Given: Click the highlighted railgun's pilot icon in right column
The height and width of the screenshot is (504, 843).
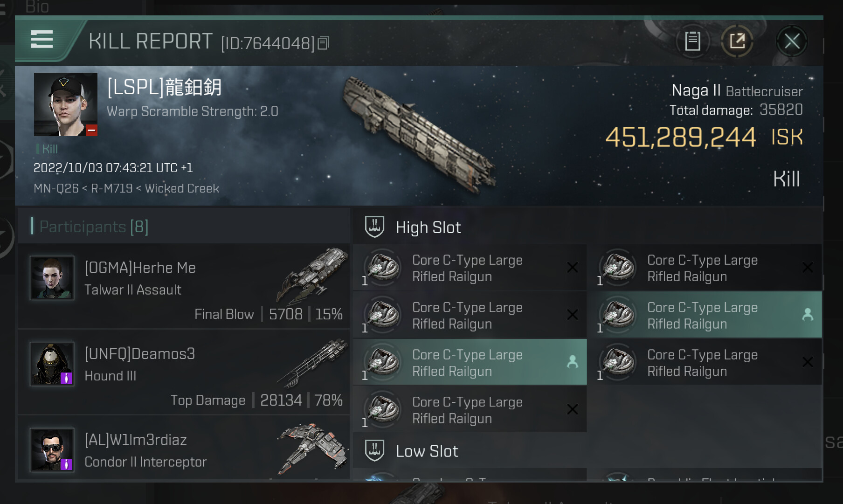Looking at the screenshot, I should 808,315.
